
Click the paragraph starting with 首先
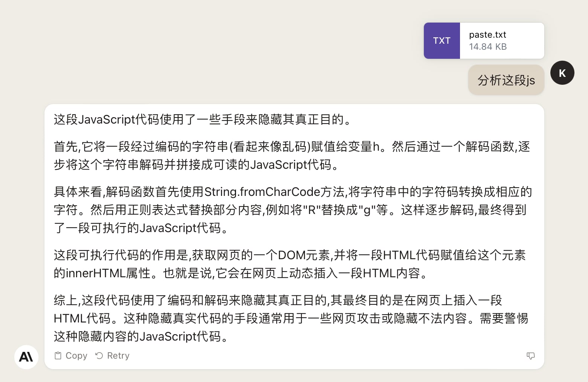[x=292, y=155]
